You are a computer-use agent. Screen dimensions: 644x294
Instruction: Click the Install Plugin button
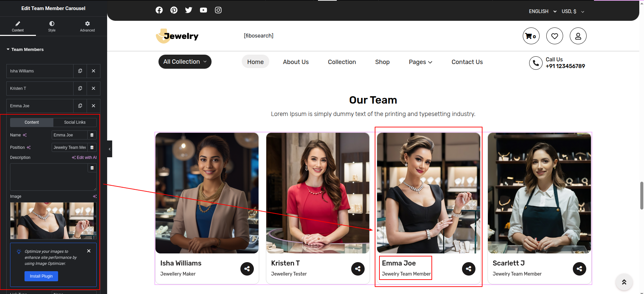(41, 276)
